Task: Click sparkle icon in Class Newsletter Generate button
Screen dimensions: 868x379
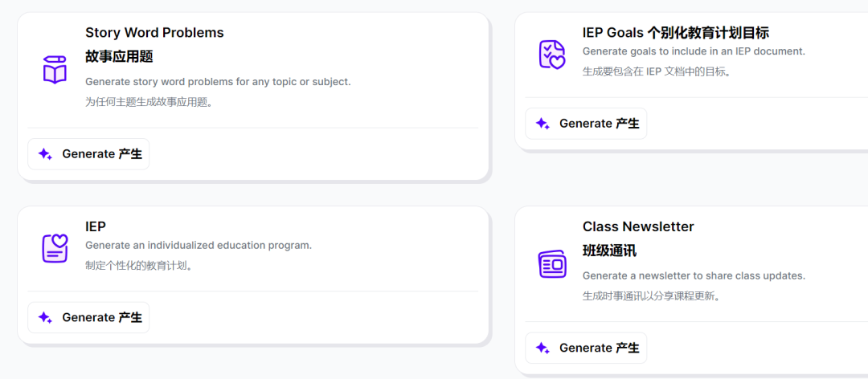Action: coord(542,348)
